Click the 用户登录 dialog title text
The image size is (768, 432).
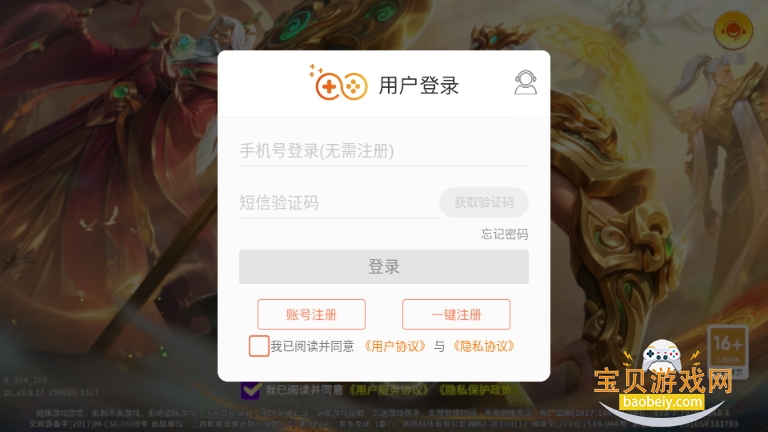point(419,85)
